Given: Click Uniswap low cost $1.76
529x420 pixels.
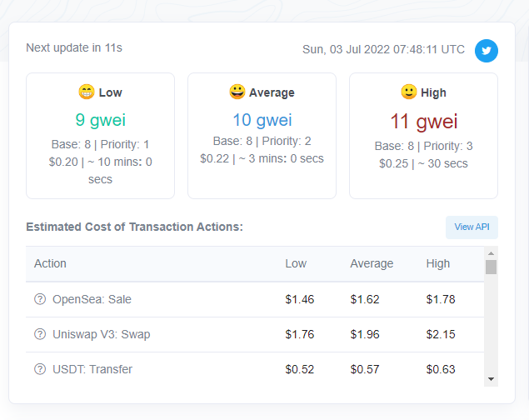Looking at the screenshot, I should [300, 334].
